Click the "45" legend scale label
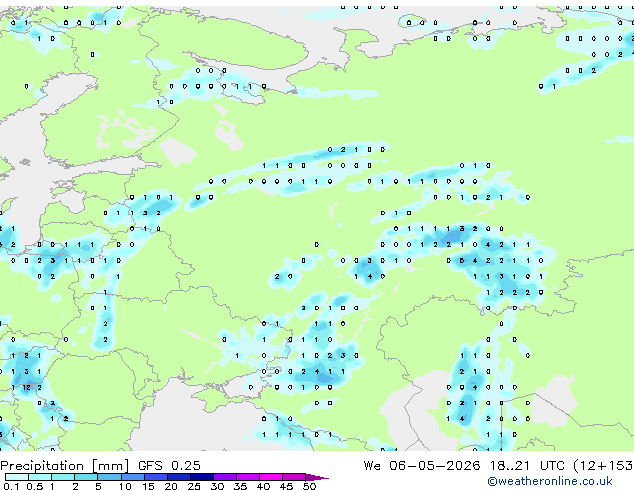 286,486
